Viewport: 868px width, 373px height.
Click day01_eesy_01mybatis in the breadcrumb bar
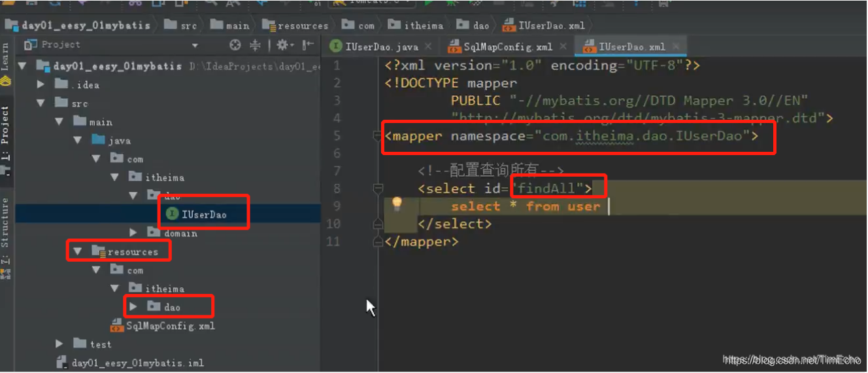(x=78, y=26)
